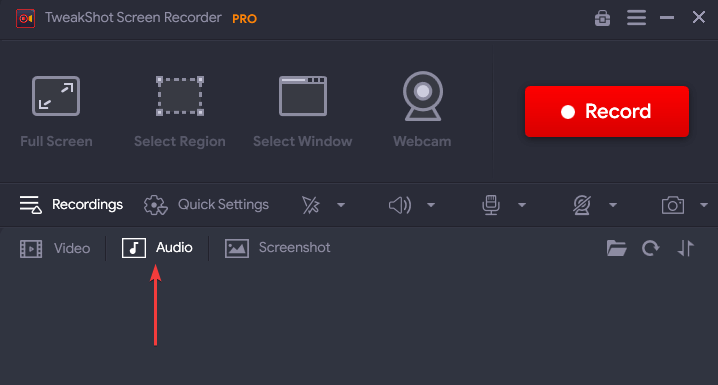Viewport: 718px width, 385px height.
Task: Click the TweakShot app logo icon
Action: pyautogui.click(x=26, y=18)
